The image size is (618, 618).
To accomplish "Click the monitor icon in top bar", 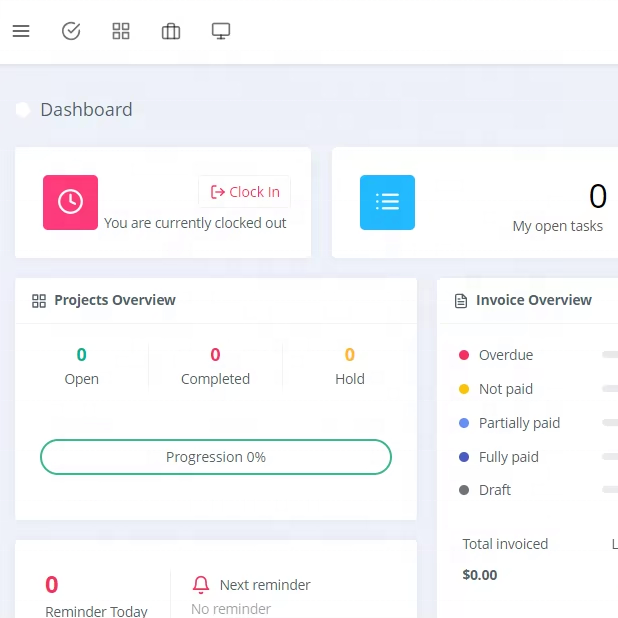I will pos(221,31).
